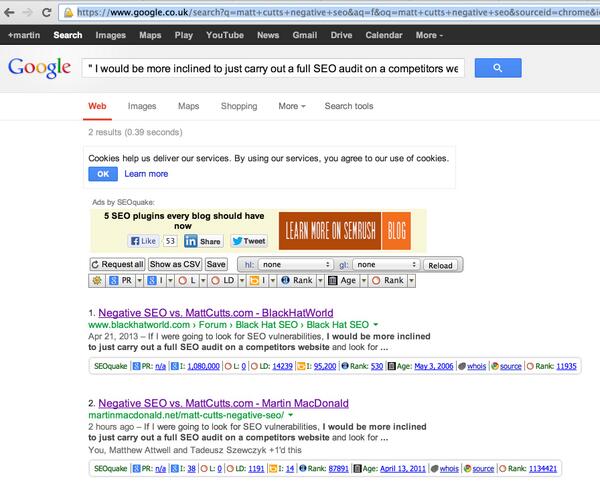Open the Martin MacDonald Negative SEO result title
600x502 pixels.
click(223, 403)
